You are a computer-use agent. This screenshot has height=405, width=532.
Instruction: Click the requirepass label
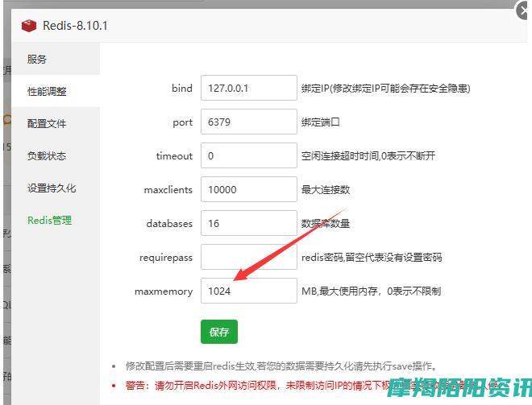tap(166, 258)
